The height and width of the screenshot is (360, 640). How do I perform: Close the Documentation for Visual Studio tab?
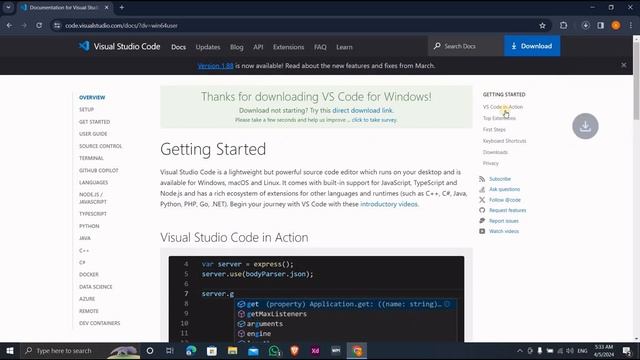107,7
